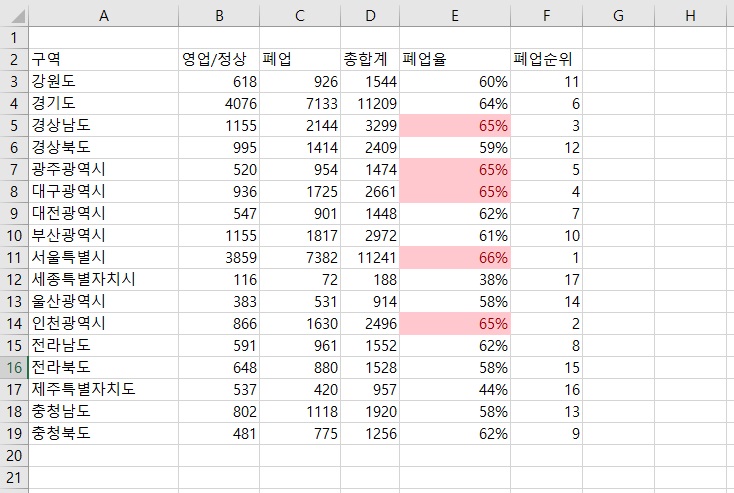Select the cell '전라북도'
The height and width of the screenshot is (493, 734).
point(103,368)
